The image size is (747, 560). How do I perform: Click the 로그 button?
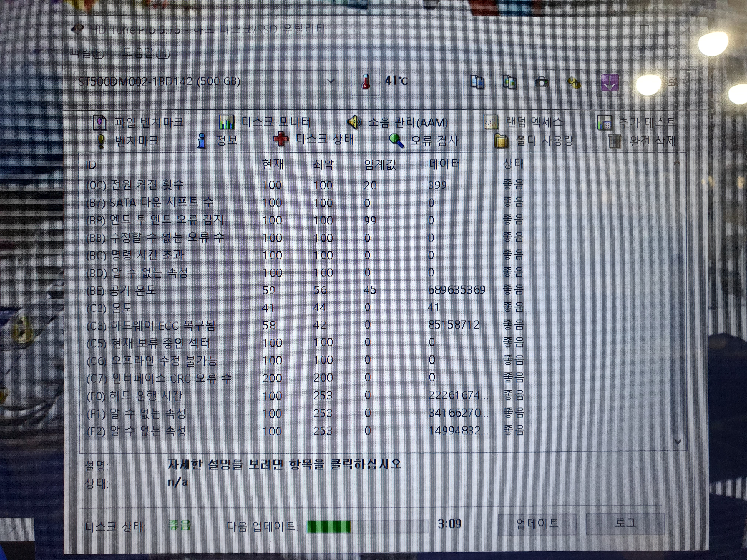click(625, 523)
